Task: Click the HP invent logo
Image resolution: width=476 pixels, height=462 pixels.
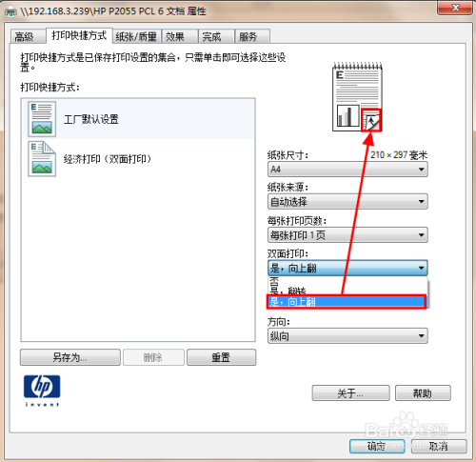Action: coord(42,391)
